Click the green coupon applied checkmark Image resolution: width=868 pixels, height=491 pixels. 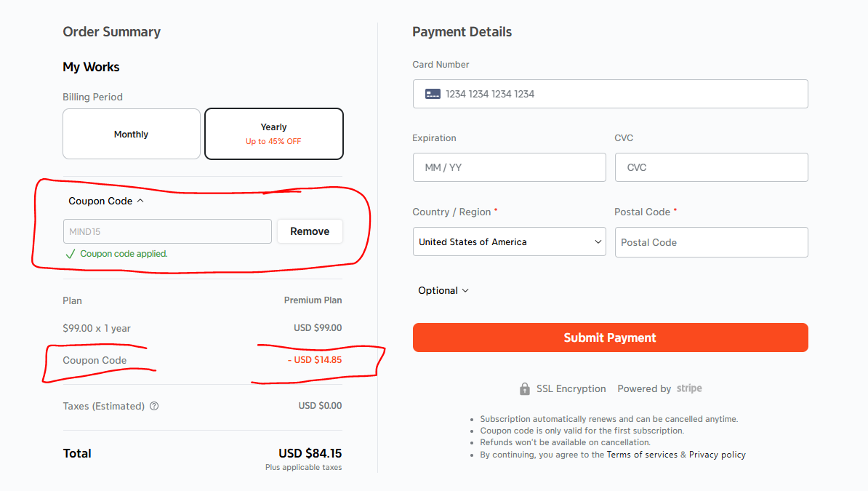pyautogui.click(x=71, y=254)
